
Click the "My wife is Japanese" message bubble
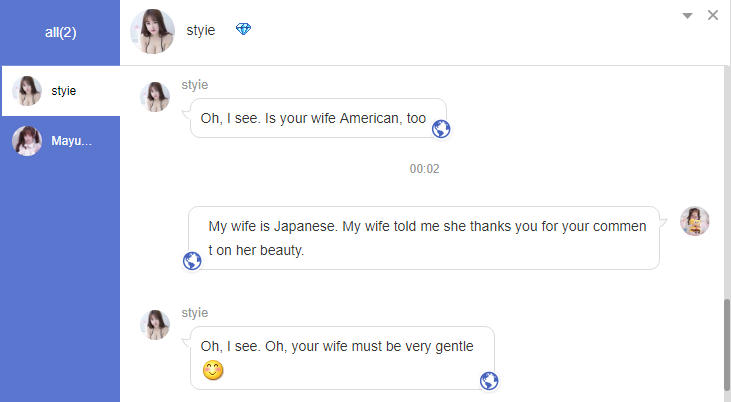(x=425, y=238)
